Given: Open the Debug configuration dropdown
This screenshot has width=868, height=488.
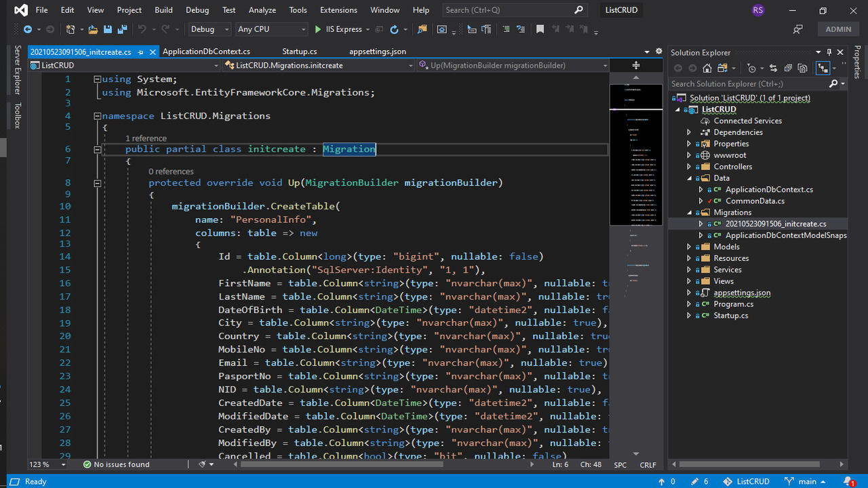Looking at the screenshot, I should [x=210, y=29].
